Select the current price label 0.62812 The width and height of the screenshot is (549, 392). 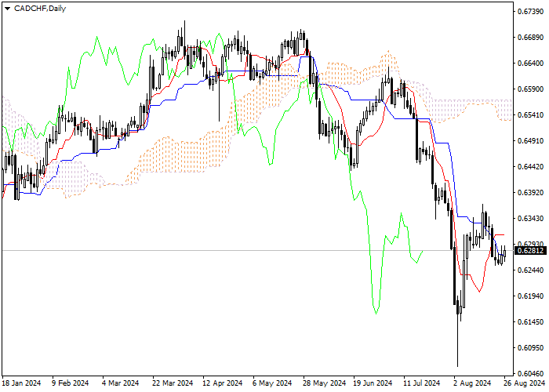point(530,251)
